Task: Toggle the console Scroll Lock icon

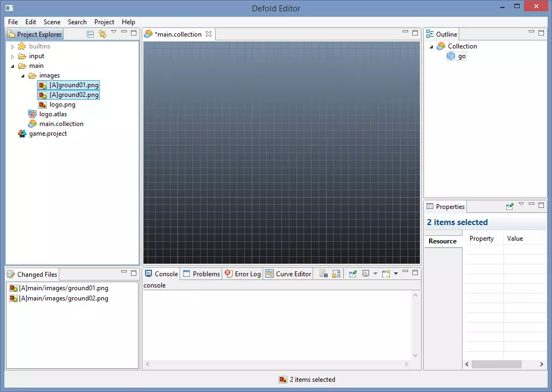Action: 336,274
